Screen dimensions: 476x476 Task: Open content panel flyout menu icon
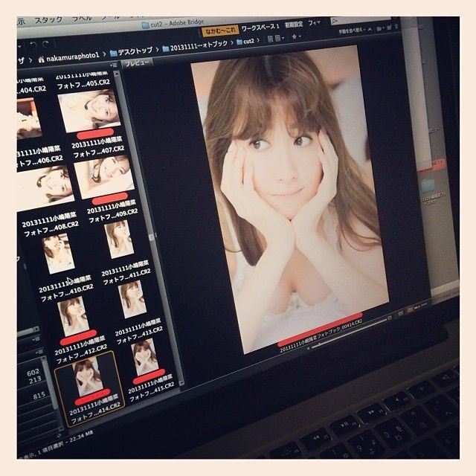point(113,65)
